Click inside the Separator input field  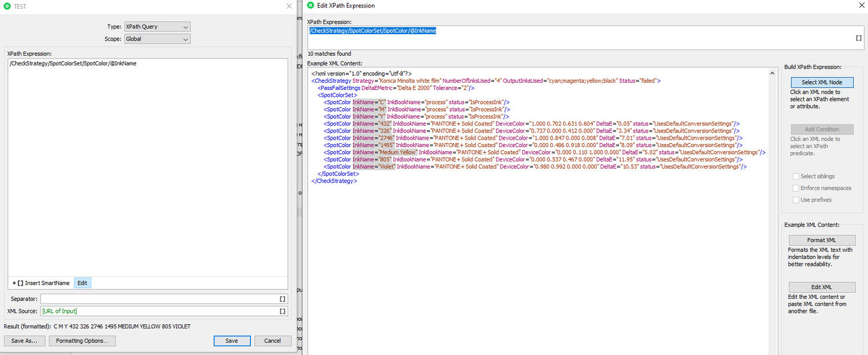point(159,299)
